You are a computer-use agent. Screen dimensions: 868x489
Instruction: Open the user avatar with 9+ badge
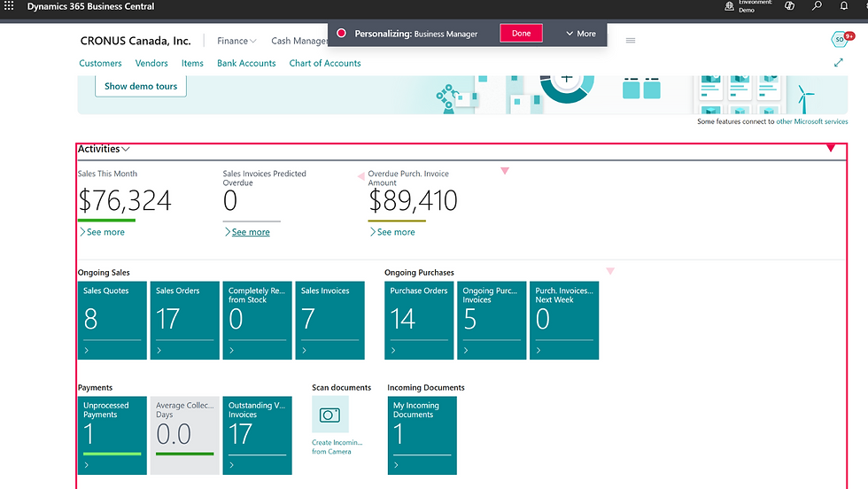point(841,39)
